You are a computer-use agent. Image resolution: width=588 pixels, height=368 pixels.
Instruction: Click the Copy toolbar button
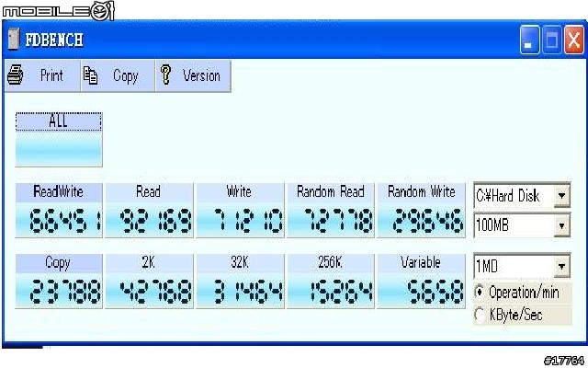click(x=118, y=75)
